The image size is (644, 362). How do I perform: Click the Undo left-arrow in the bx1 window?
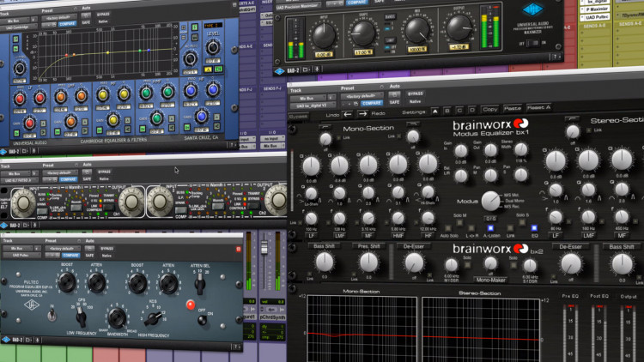[x=348, y=114]
